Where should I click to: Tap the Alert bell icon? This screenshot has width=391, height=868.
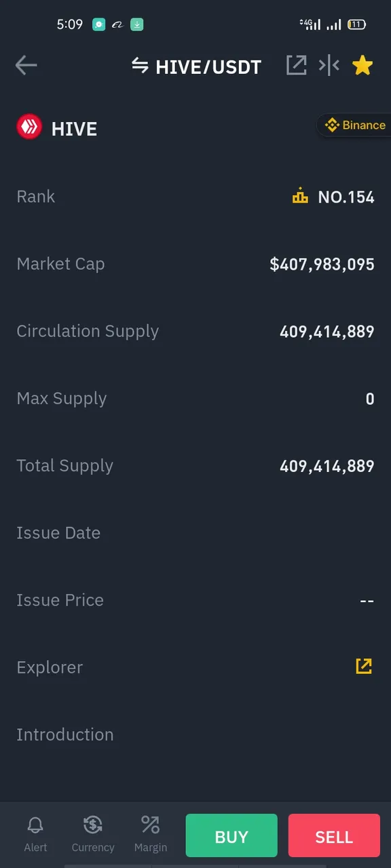click(x=35, y=834)
